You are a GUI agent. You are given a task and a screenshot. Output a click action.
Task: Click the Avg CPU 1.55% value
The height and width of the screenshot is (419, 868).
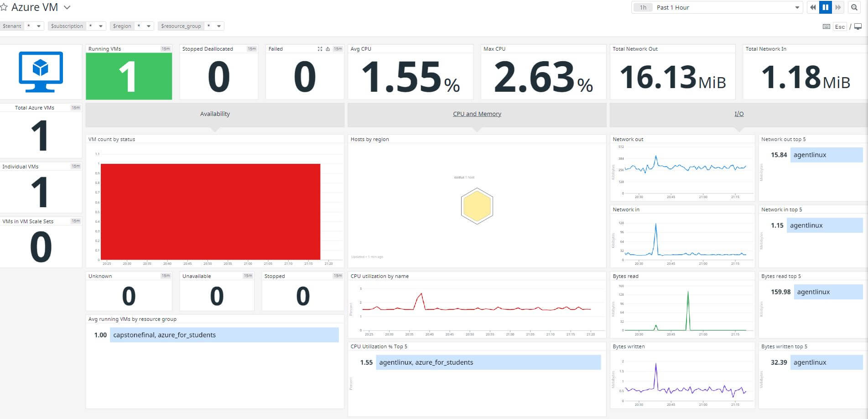pyautogui.click(x=411, y=77)
